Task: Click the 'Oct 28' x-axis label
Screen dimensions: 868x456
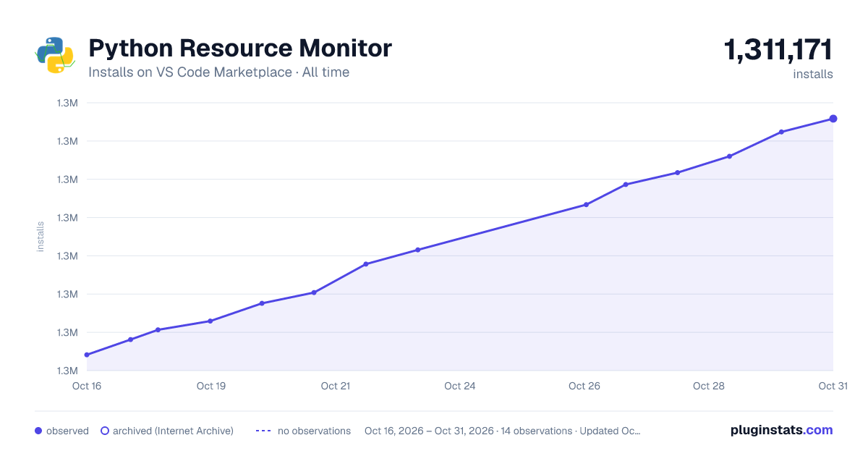Action: (709, 386)
